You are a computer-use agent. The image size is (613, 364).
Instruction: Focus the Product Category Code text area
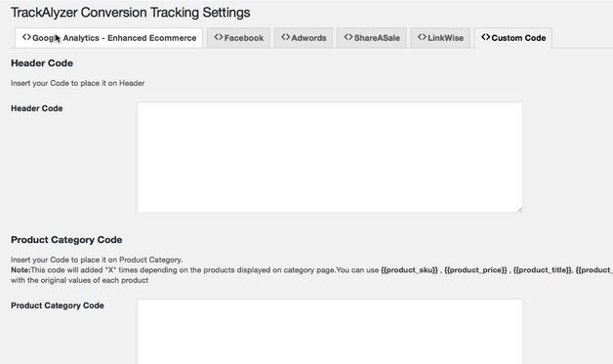[330, 332]
